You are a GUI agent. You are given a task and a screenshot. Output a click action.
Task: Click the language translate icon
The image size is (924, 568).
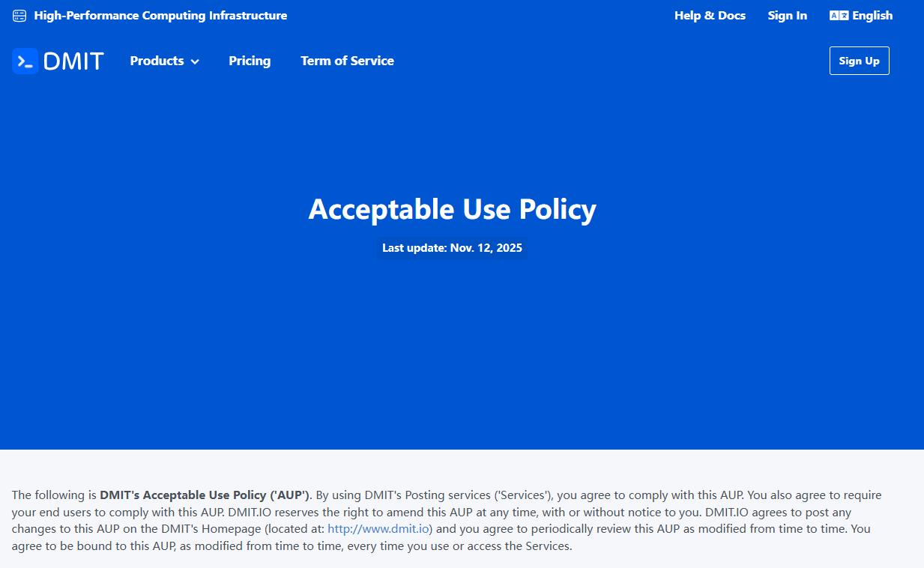point(839,16)
